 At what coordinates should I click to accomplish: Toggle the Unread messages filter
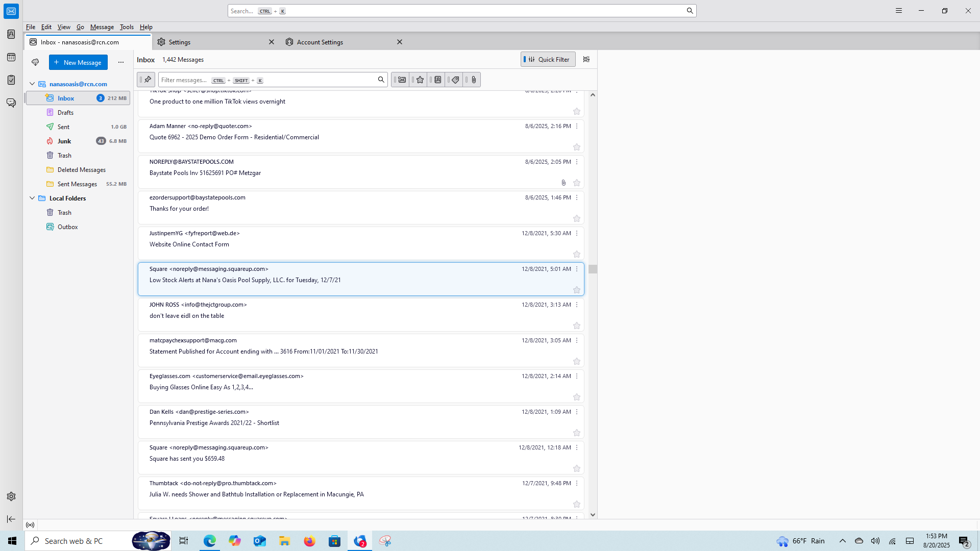point(402,80)
